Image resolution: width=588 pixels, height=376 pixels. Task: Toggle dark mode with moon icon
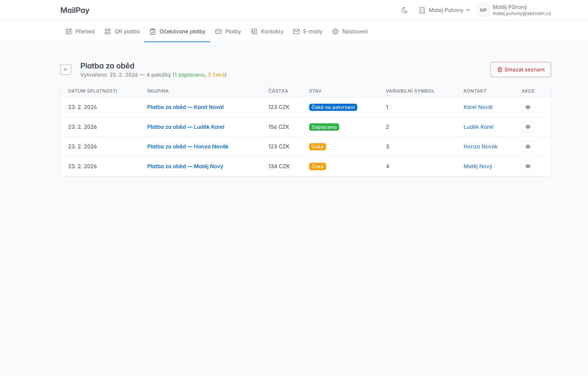404,10
